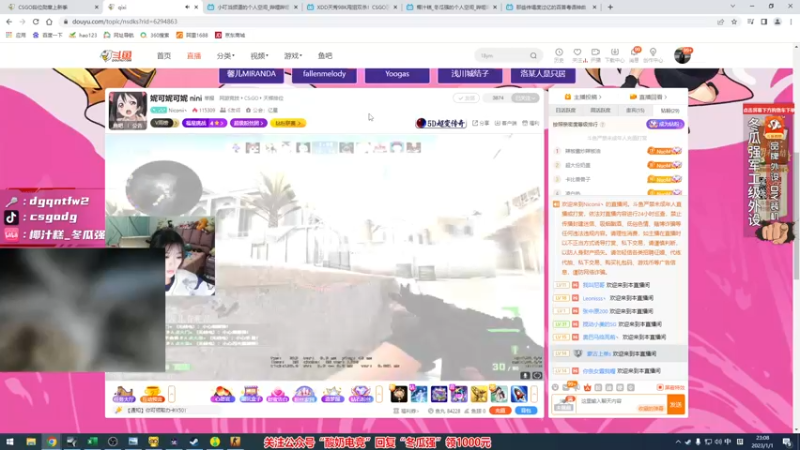Viewport: 800px width, 450px height.
Task: Go to 首页 in the top navigation
Action: [164, 56]
